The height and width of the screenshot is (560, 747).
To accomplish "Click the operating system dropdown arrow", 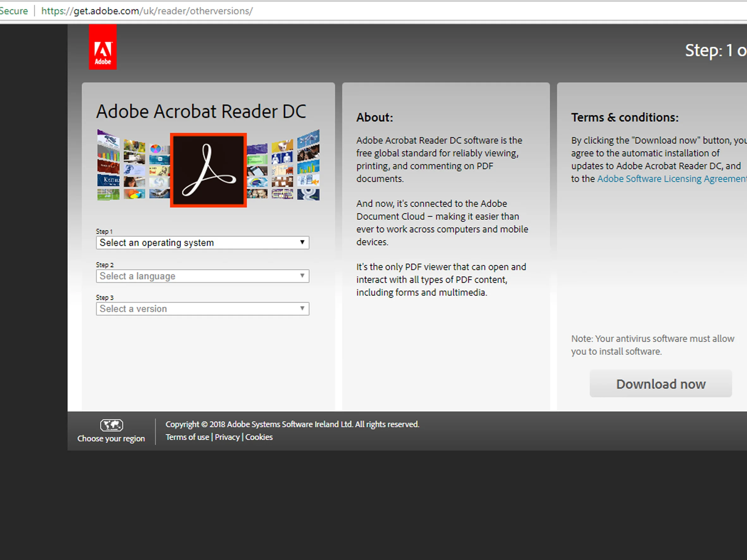I will (x=302, y=242).
